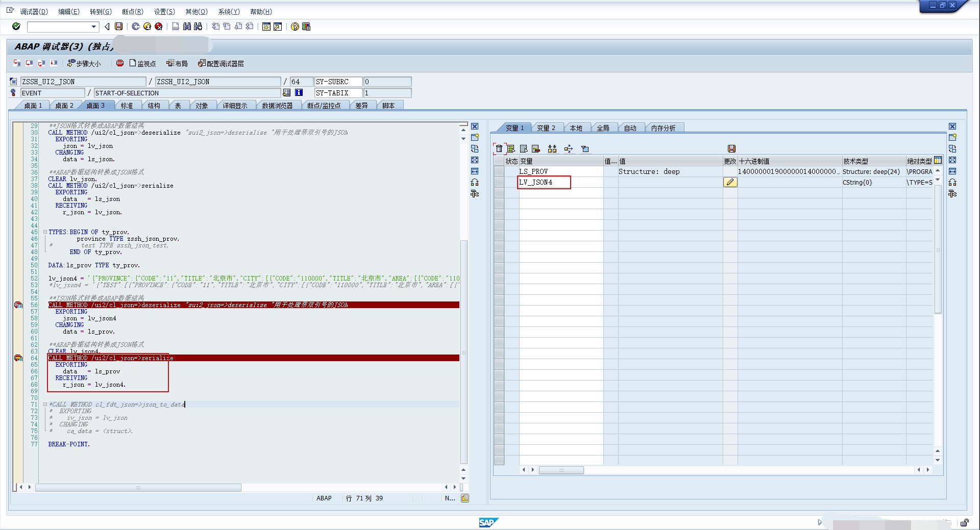Click the save disk icon above variables table
The image size is (980, 530).
click(731, 148)
